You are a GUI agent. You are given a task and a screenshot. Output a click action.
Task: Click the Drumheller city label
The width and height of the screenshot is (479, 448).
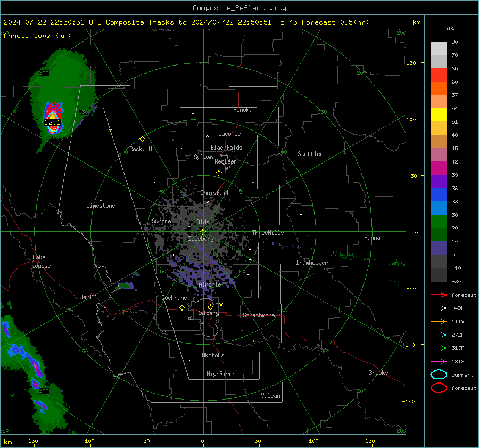(312, 263)
